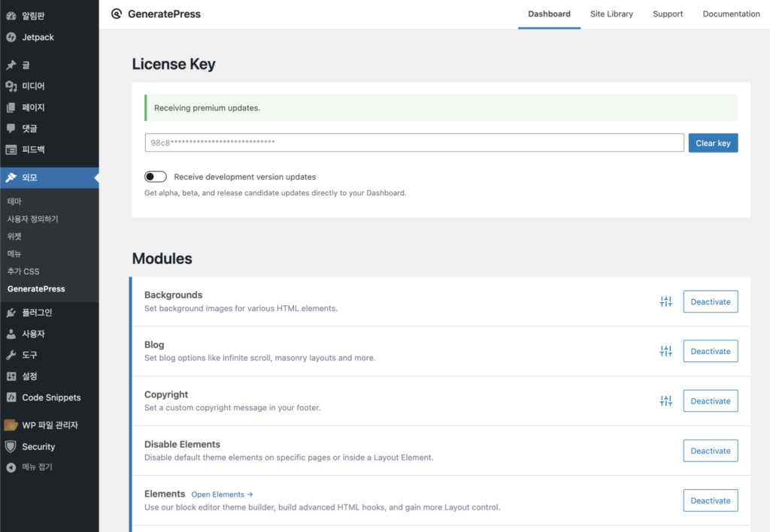The image size is (770, 532).
Task: Open the Site Library tab
Action: coord(611,14)
